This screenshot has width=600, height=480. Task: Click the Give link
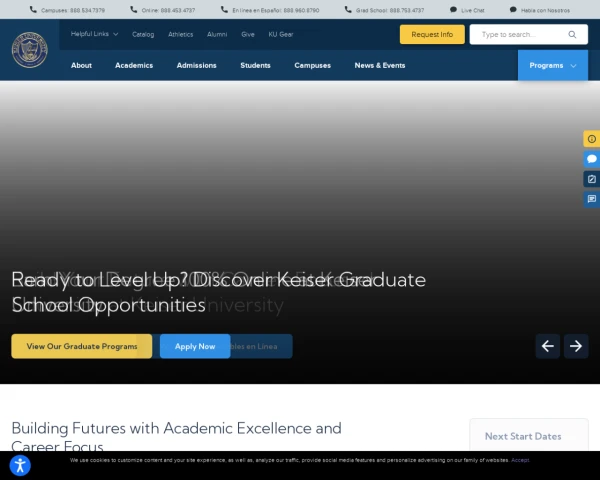click(248, 34)
